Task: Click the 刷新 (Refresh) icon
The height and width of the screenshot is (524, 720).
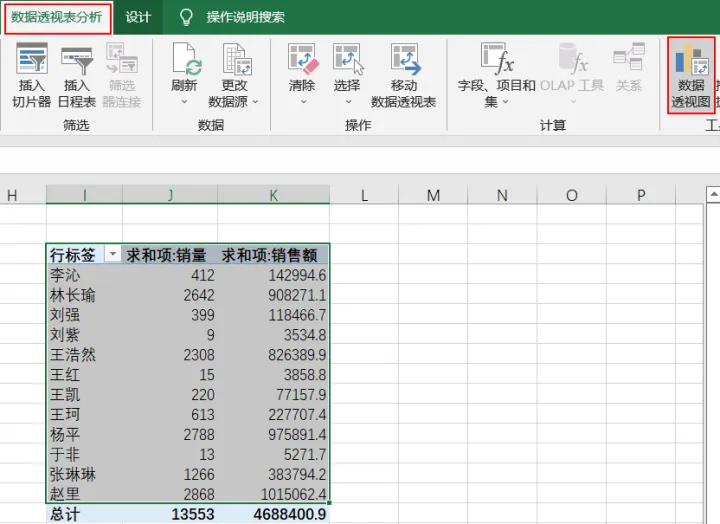Action: 185,59
